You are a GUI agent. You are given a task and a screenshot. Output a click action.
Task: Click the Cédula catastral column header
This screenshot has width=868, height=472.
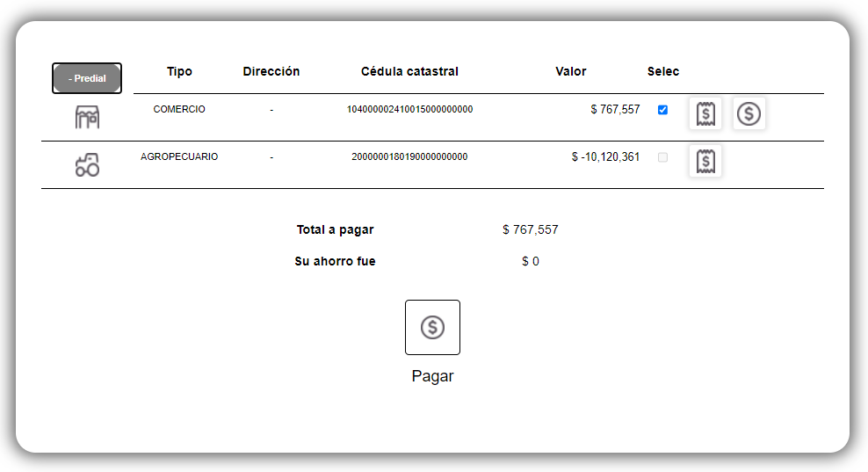409,71
